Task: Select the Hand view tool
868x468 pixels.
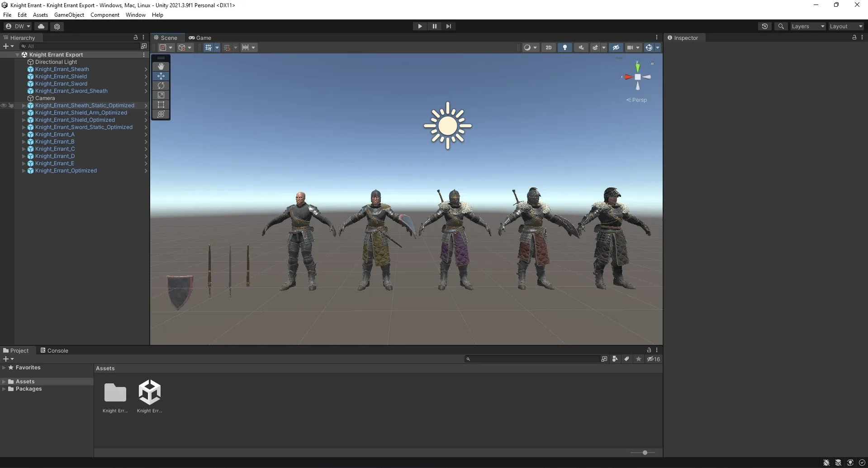Action: tap(161, 67)
